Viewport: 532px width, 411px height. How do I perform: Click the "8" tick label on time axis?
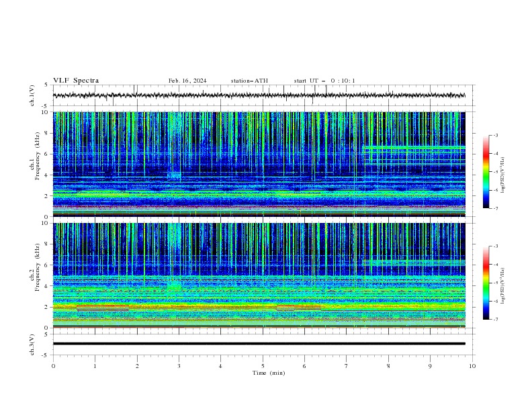tap(388, 366)
